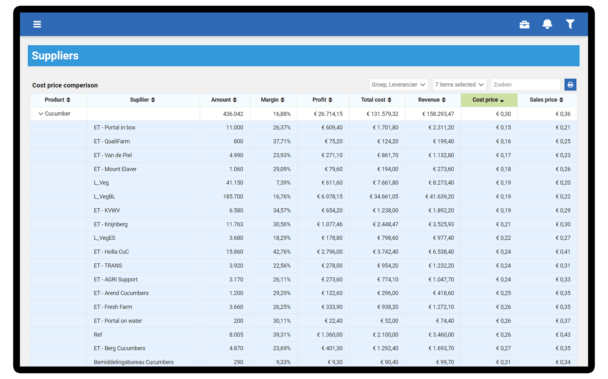
Task: Sort by Supplier column header
Action: 142,100
